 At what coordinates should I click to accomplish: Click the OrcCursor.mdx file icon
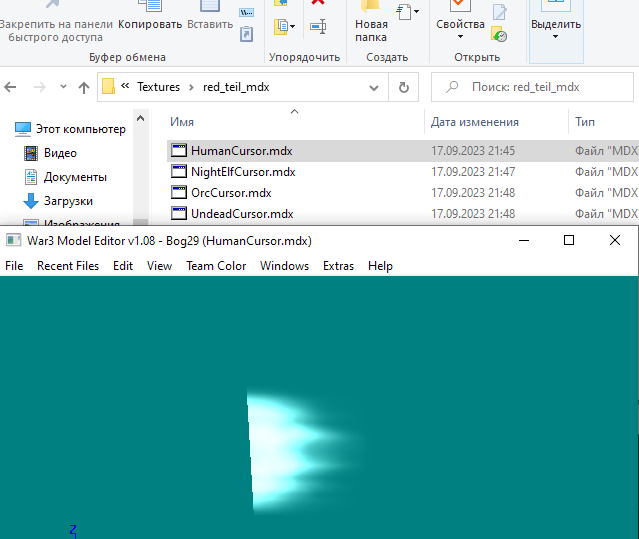pos(178,192)
